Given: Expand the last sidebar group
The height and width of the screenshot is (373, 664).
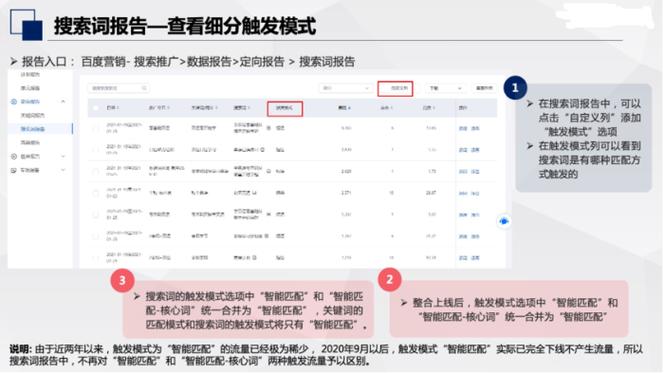Looking at the screenshot, I should [63, 170].
